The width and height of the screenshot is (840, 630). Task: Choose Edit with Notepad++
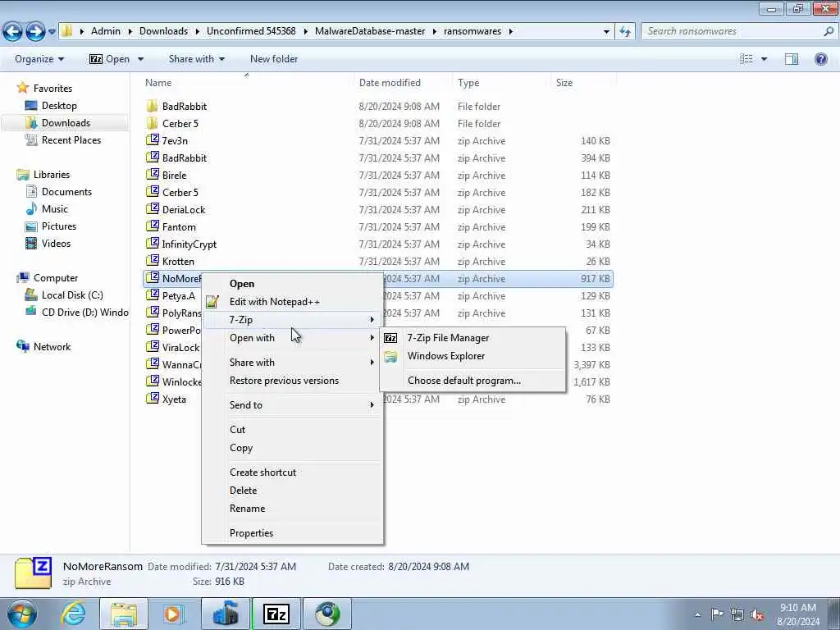(x=275, y=302)
